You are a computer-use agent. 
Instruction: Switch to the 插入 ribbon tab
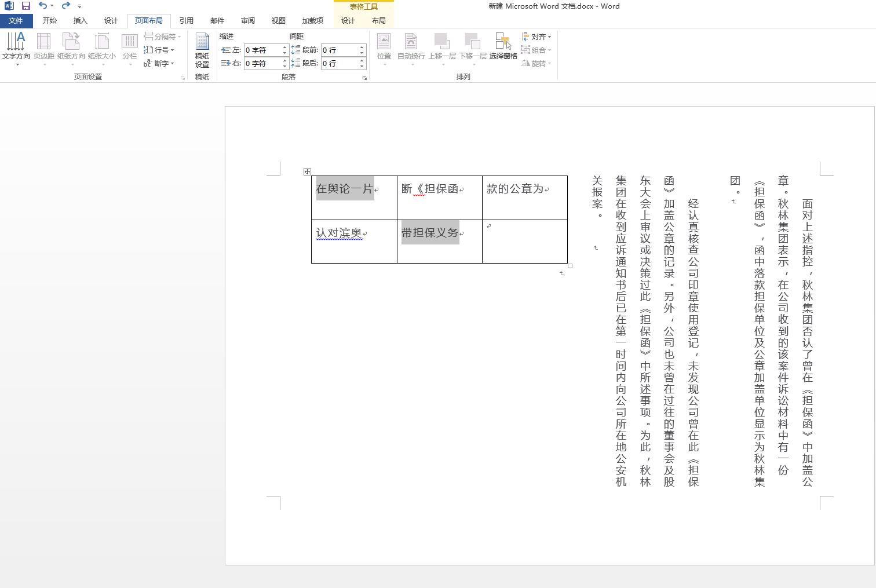(80, 21)
